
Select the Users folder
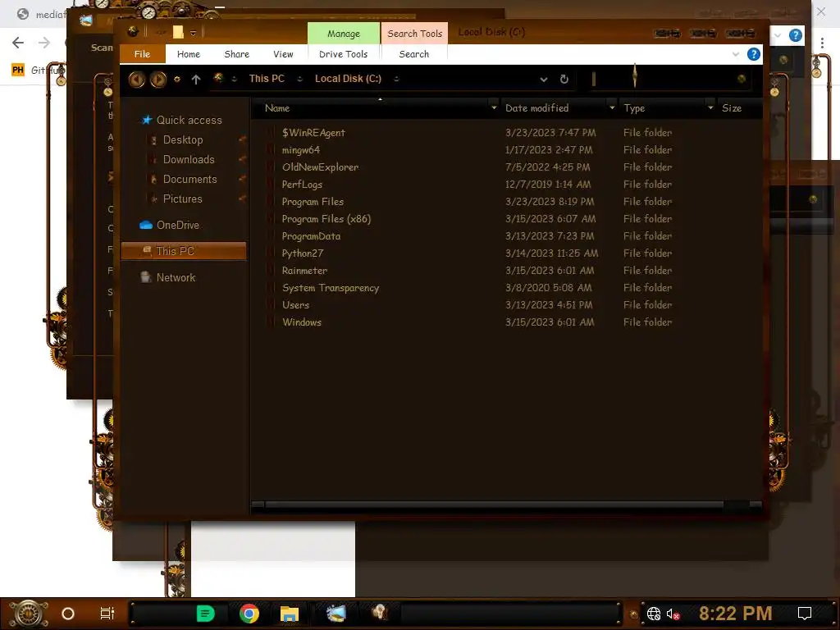point(295,305)
